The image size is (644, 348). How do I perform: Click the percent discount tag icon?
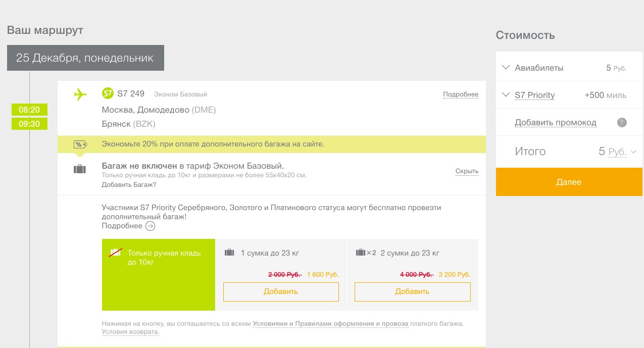tap(80, 144)
